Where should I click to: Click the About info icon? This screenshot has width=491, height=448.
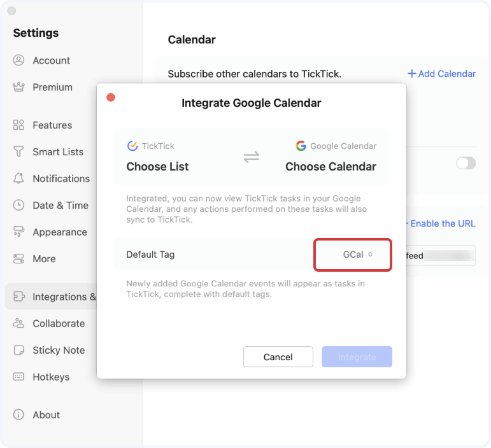coord(18,415)
